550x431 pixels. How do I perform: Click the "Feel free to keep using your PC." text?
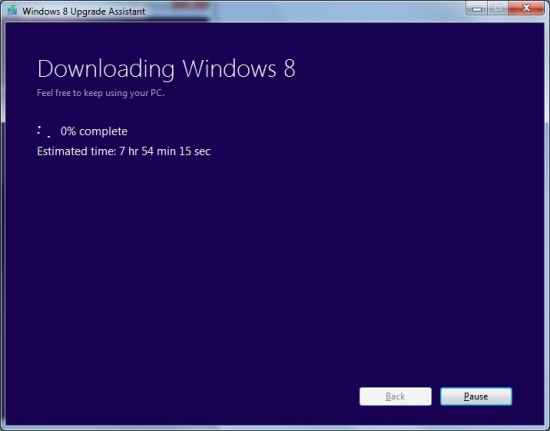[x=101, y=93]
